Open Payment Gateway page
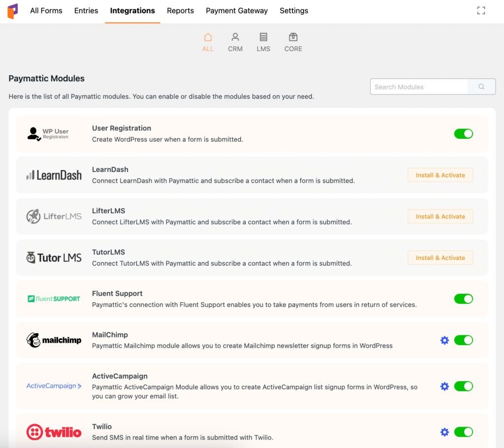Viewport: 504px width, 448px height. pos(237,11)
